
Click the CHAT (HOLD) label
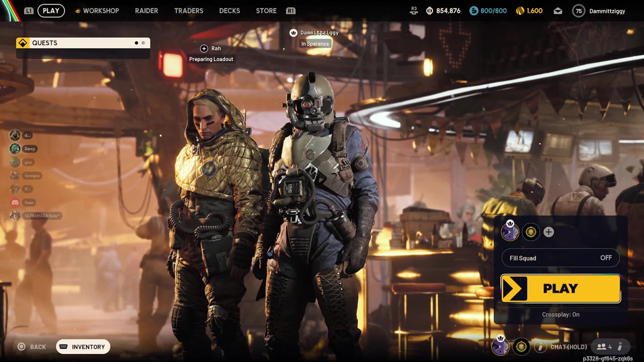[x=569, y=346]
